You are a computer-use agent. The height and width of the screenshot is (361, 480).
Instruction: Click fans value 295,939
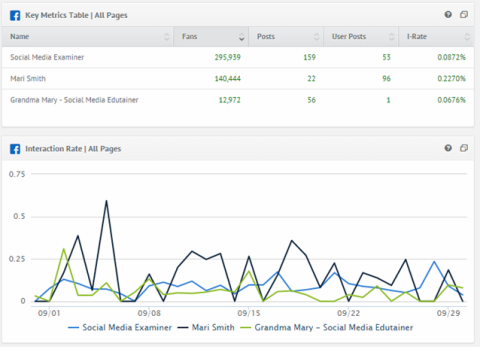[227, 57]
